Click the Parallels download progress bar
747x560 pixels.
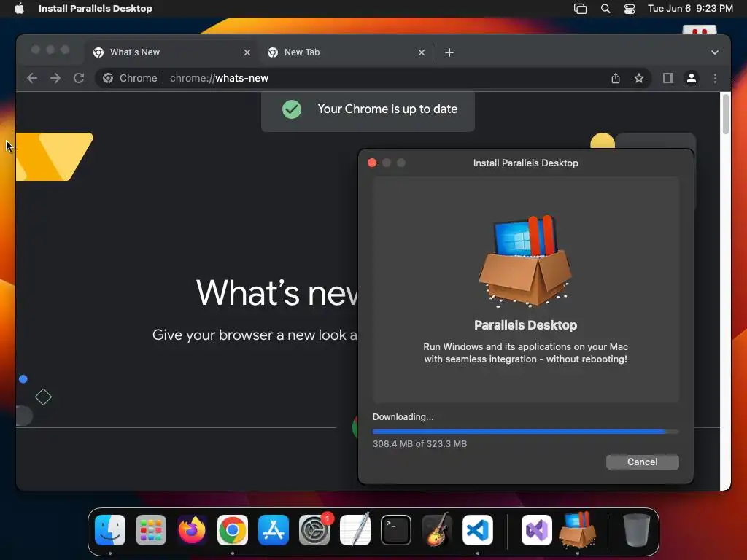tap(525, 432)
